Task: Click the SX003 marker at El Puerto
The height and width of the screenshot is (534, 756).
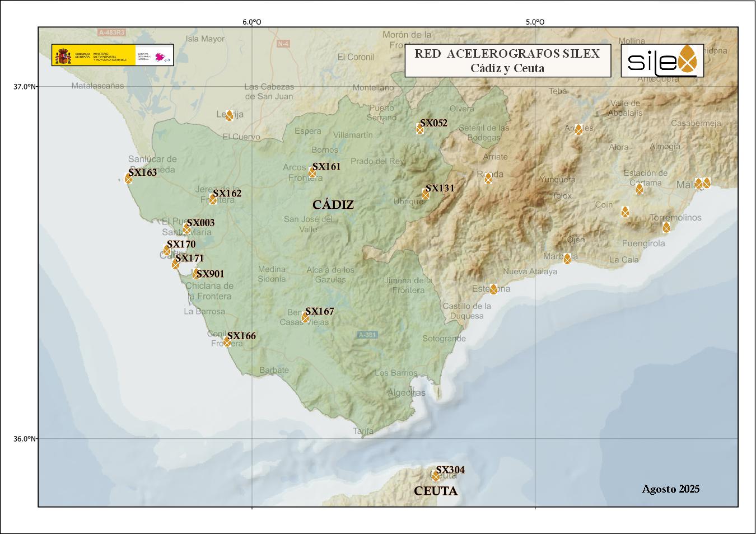Action: 186,229
